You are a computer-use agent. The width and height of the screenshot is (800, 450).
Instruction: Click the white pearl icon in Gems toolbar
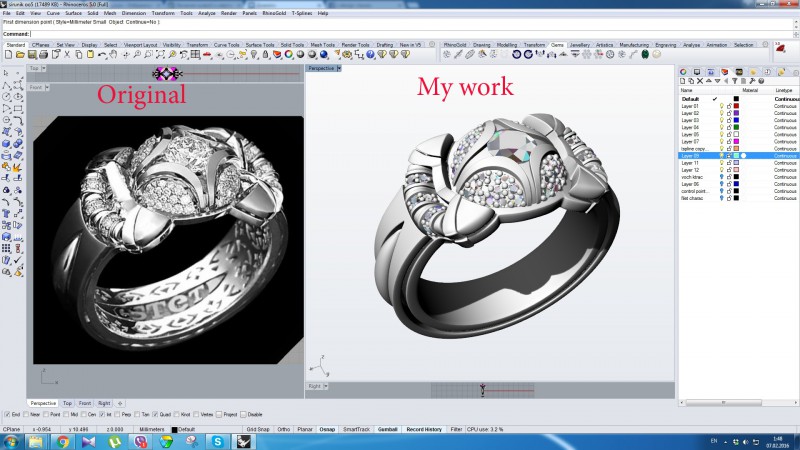coord(657,54)
